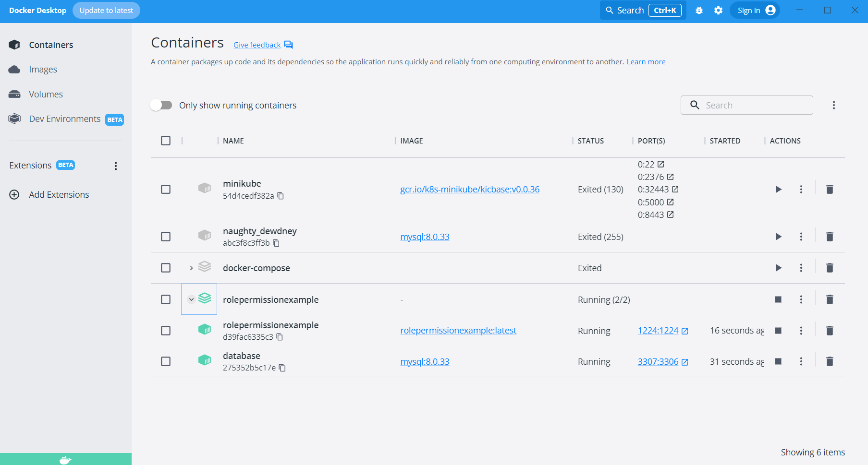The height and width of the screenshot is (465, 868).
Task: Copy minikube container ID 54d4cedf382a
Action: (281, 196)
